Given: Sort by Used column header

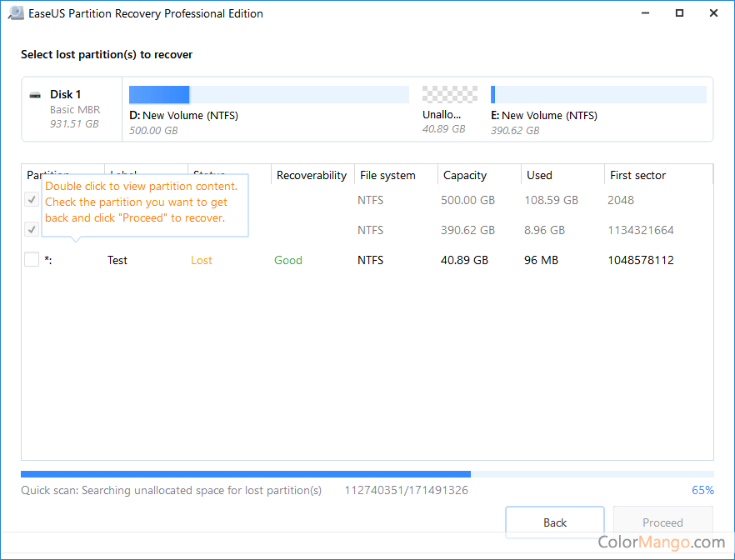Looking at the screenshot, I should (539, 175).
